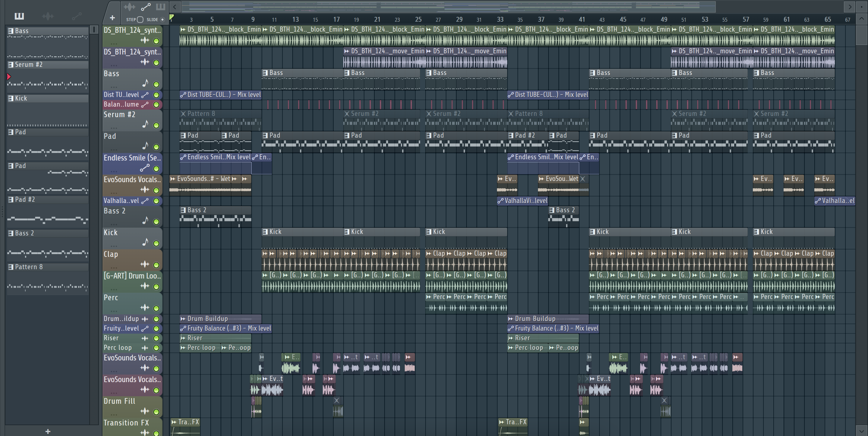Viewport: 868px width, 436px height.
Task: Click the note icon on the Pad track
Action: [145, 146]
